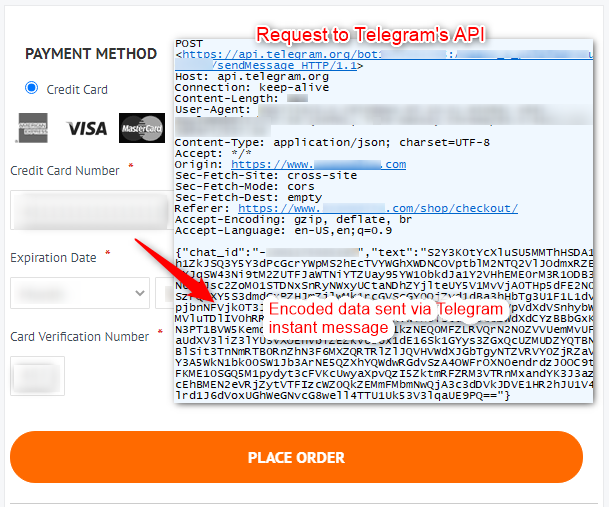609x507 pixels.
Task: Click the red arrow pointing to encoded data
Action: 176,271
